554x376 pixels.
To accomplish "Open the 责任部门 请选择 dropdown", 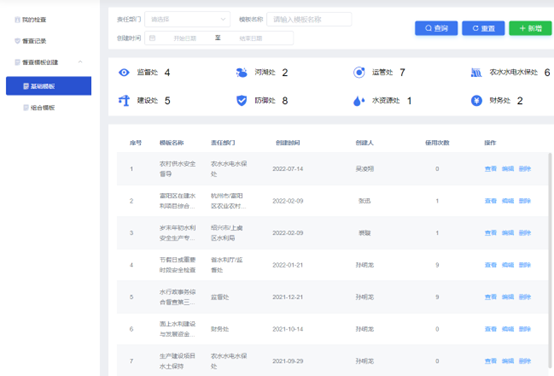I will tap(187, 19).
